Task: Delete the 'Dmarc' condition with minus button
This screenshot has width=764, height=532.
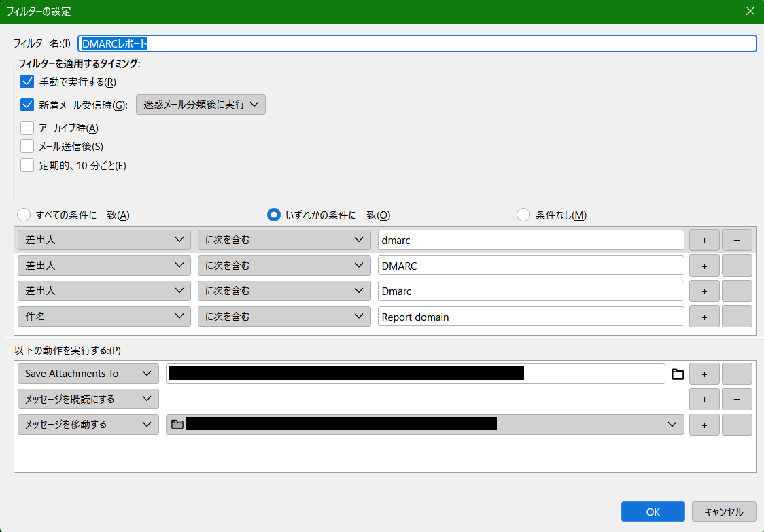Action: click(737, 291)
